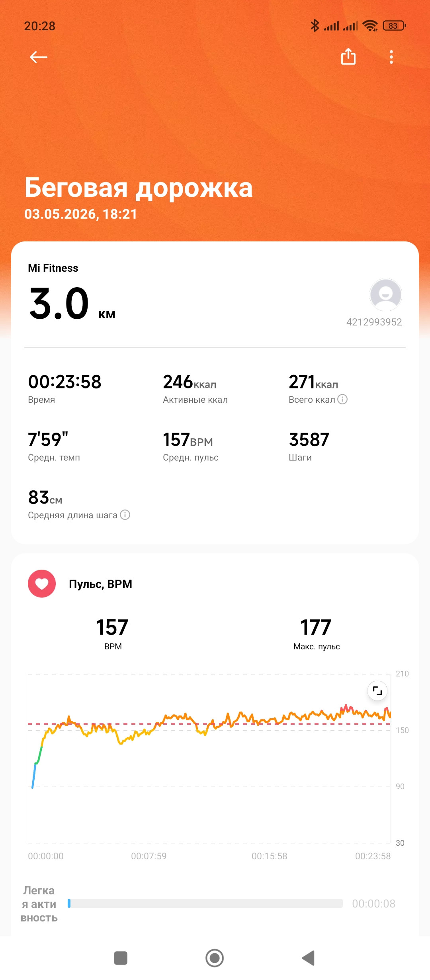Show info about Всего ккал
Viewport: 430px width, 980px height.
tap(342, 399)
